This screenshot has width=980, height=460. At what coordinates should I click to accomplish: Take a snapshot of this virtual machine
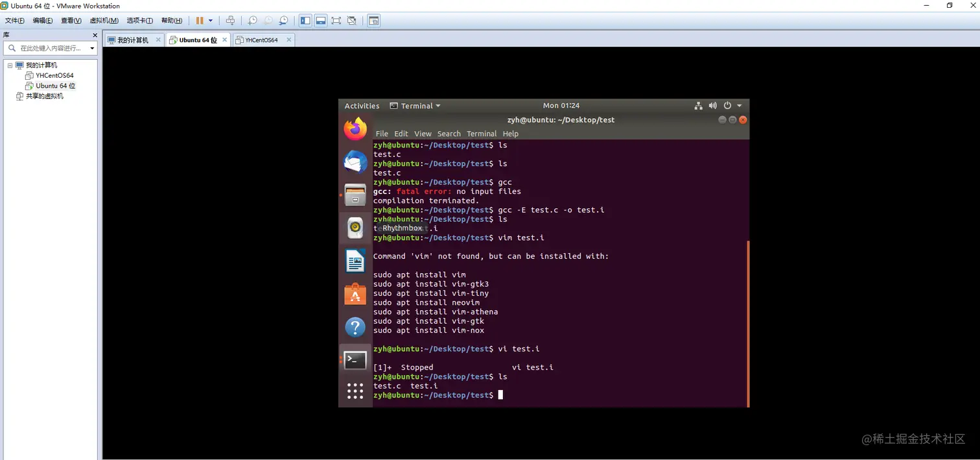pos(253,21)
